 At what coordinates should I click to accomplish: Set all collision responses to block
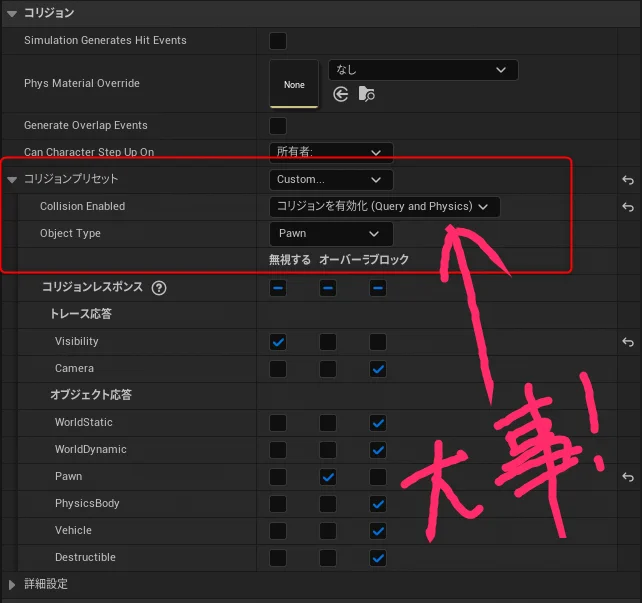click(x=378, y=288)
